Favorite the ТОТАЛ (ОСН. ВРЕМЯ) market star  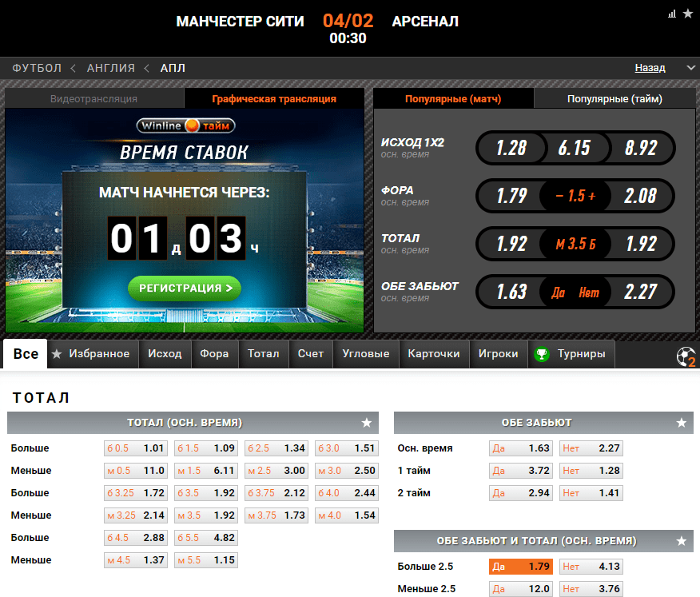(x=367, y=423)
